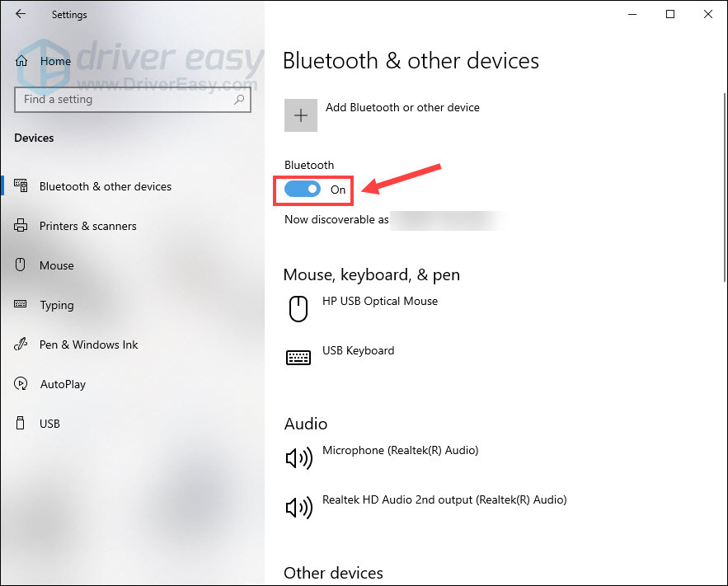Open the AutoPlay settings icon

(20, 384)
